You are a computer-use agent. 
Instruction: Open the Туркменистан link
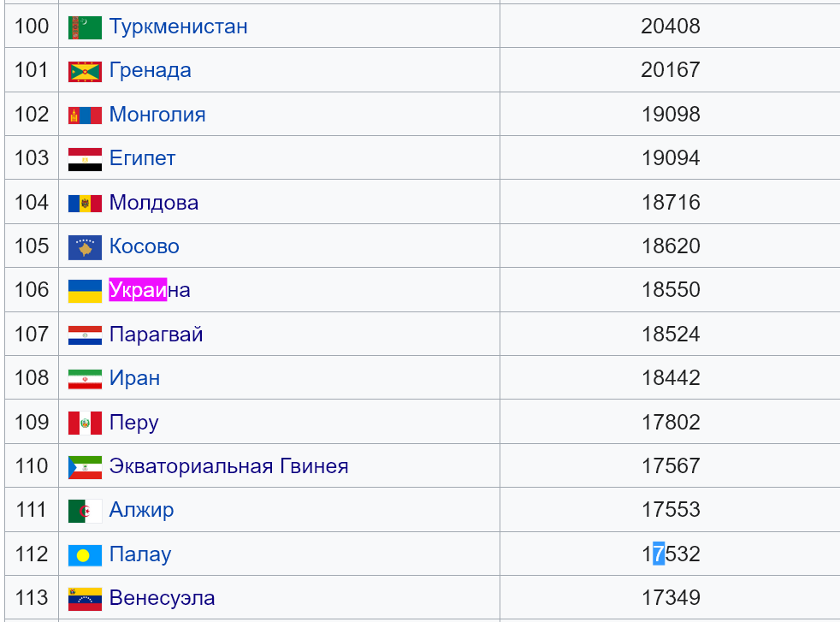point(179,27)
